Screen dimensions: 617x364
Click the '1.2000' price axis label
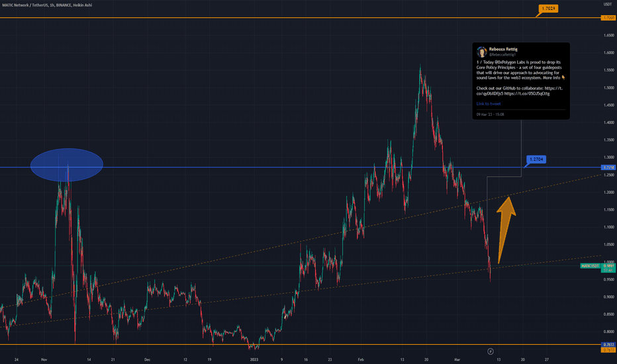(x=608, y=193)
